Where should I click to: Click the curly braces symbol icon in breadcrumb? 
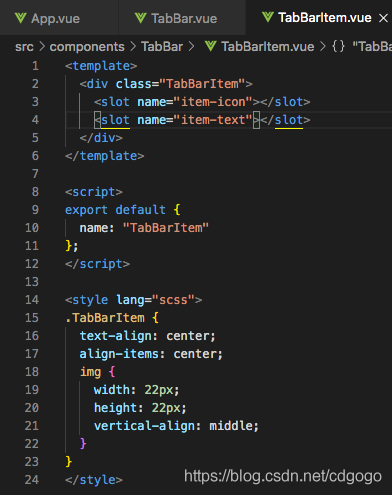(x=338, y=46)
